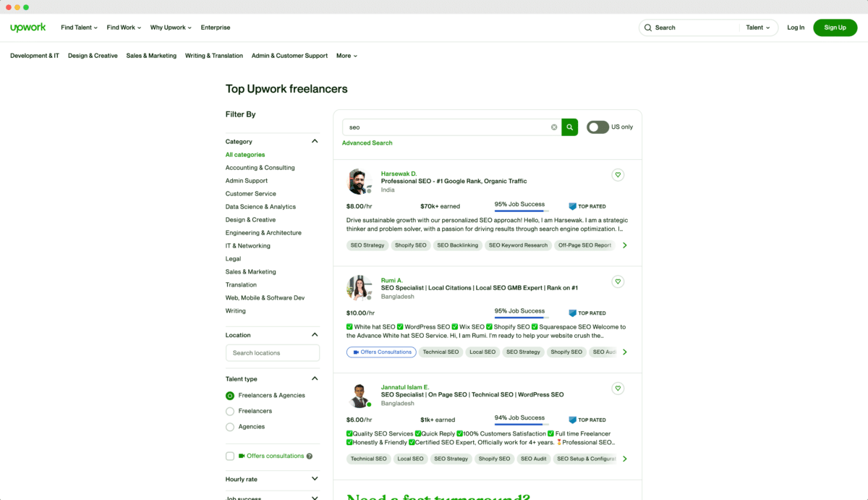Open the Find Work dropdown
868x500 pixels.
click(x=124, y=27)
